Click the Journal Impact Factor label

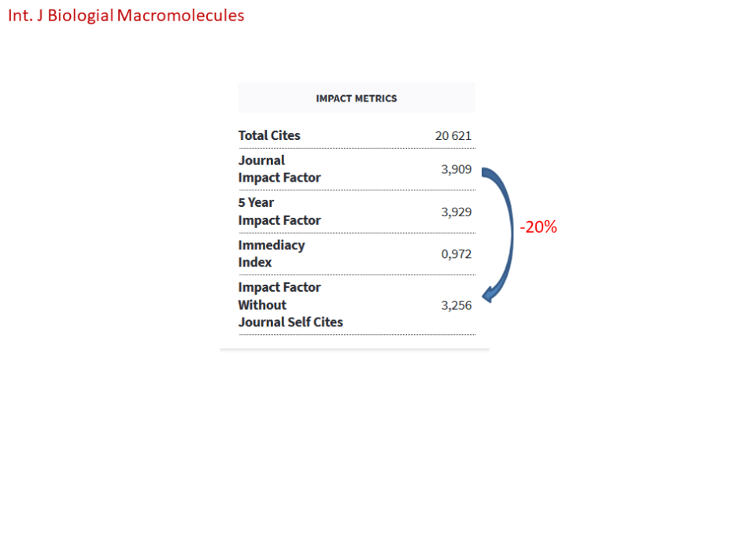click(279, 169)
